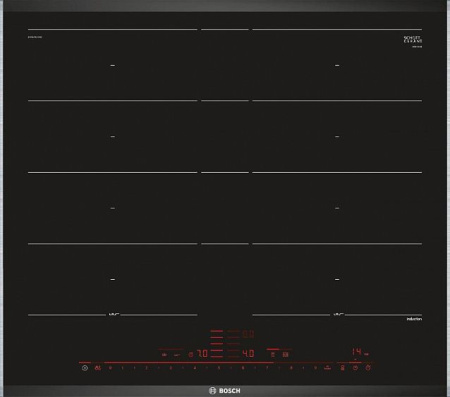
Task: Tap the Schott Ceran logo
Action: pyautogui.click(x=413, y=39)
